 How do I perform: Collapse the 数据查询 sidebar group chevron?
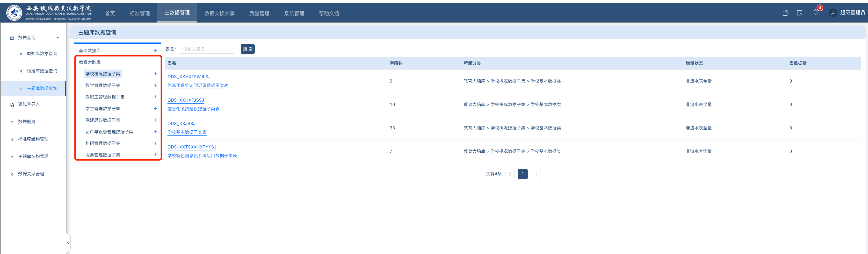pyautogui.click(x=58, y=38)
